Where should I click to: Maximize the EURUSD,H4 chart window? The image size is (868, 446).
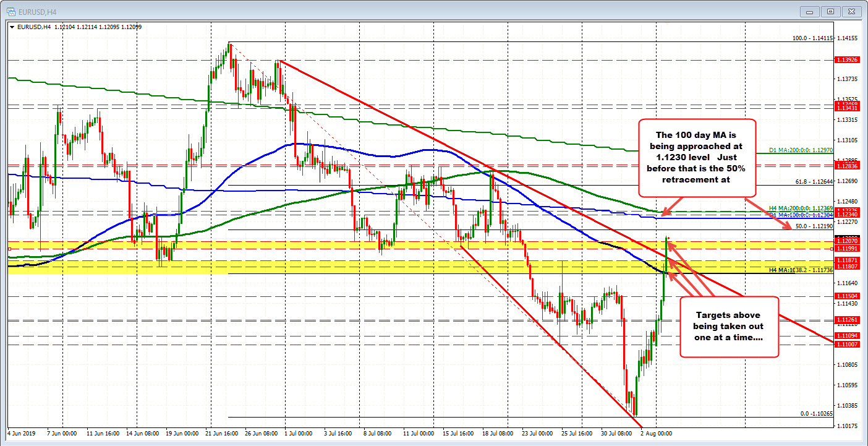pyautogui.click(x=831, y=11)
